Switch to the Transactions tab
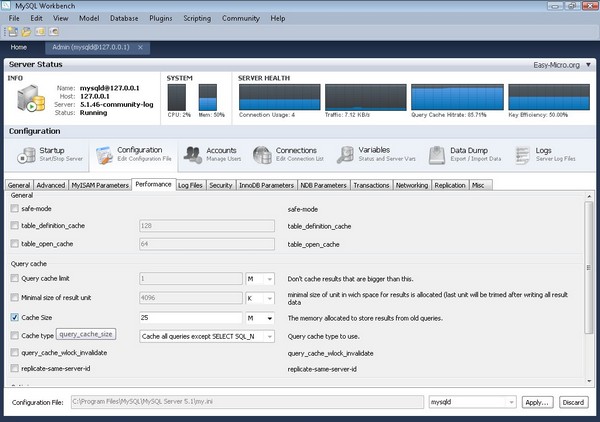This screenshot has height=422, width=600. (x=371, y=185)
